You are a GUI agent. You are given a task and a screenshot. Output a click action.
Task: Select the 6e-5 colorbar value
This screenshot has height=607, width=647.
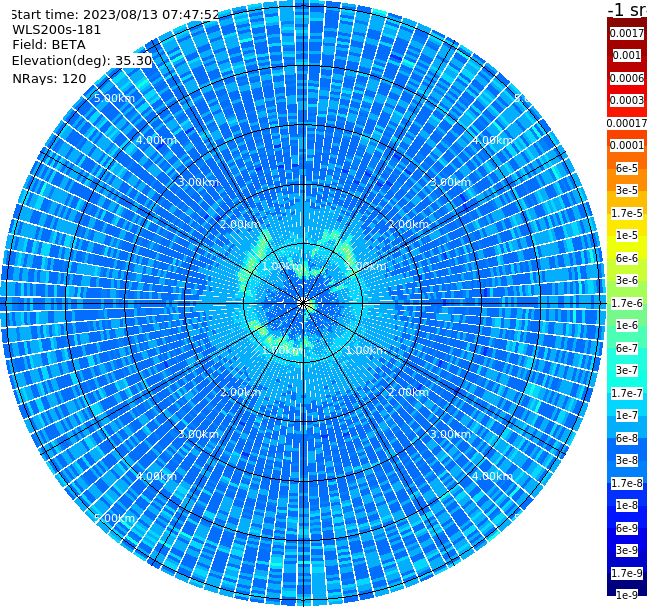pyautogui.click(x=627, y=168)
